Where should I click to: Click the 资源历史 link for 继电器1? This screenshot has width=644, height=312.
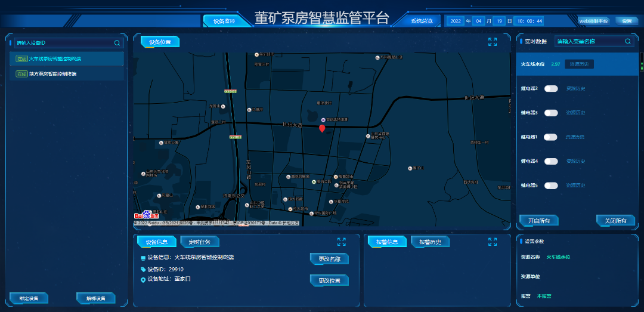pos(575,137)
